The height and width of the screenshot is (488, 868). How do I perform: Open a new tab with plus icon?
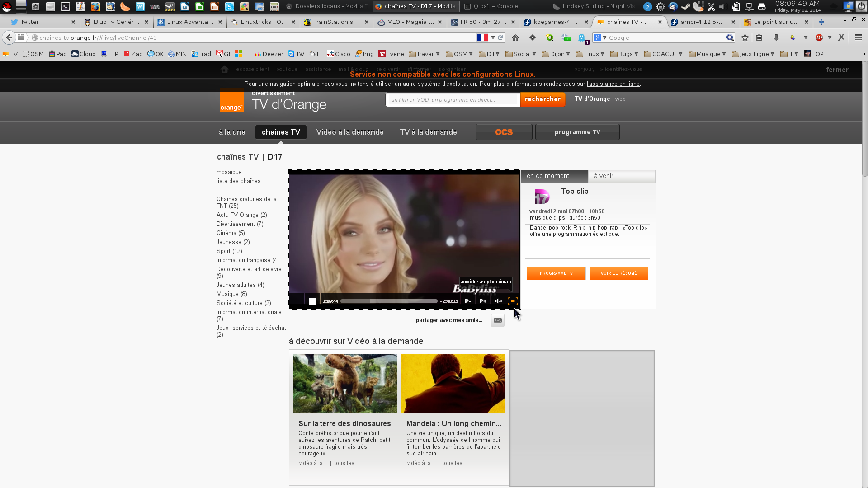(x=821, y=22)
